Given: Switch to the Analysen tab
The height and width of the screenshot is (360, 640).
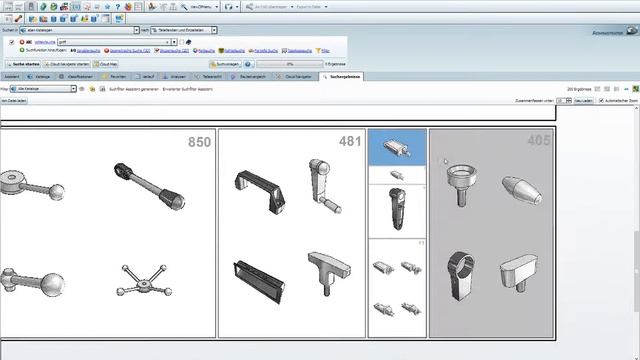Looking at the screenshot, I should [x=175, y=77].
